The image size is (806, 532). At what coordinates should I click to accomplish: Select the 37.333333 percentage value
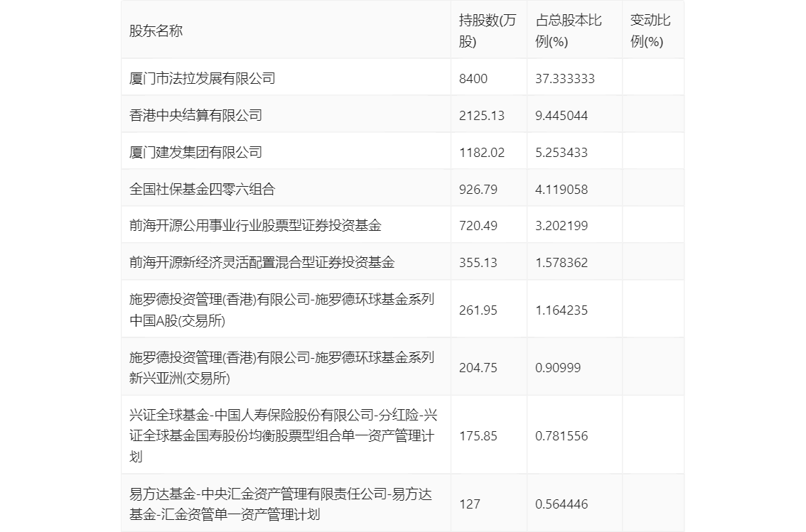[565, 79]
